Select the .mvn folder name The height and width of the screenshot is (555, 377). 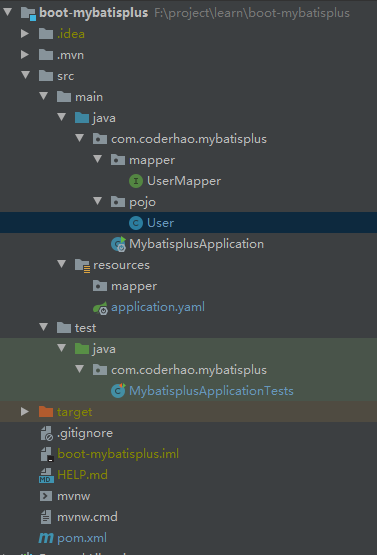point(70,55)
